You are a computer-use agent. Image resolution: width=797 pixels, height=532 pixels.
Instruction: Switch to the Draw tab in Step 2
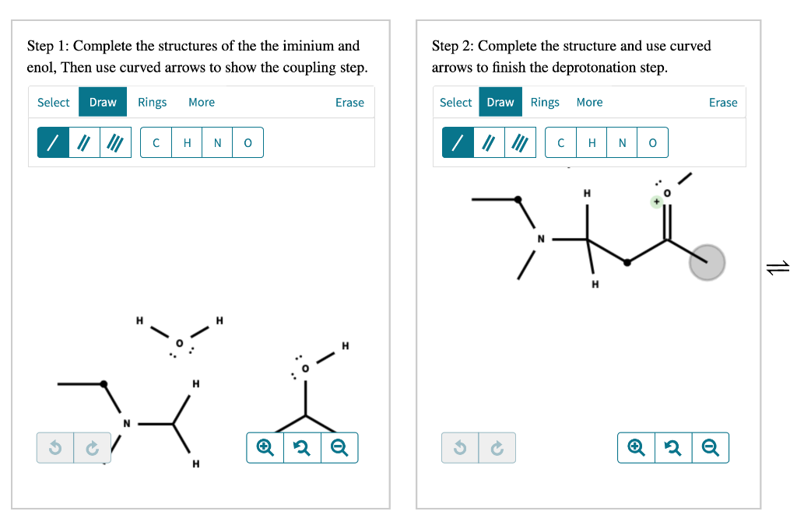pos(500,102)
